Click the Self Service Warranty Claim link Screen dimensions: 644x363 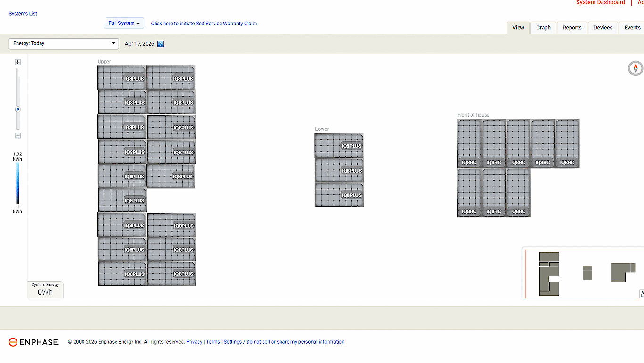click(x=204, y=24)
